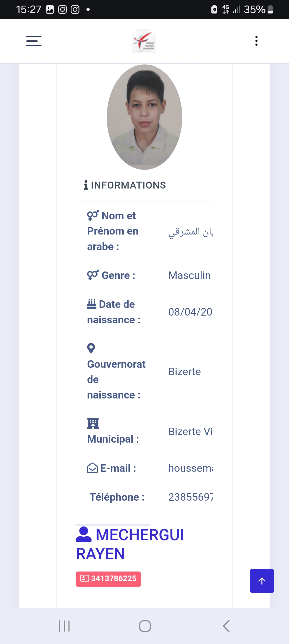
Task: Tap the scroll-to-top arrow button
Action: (262, 581)
